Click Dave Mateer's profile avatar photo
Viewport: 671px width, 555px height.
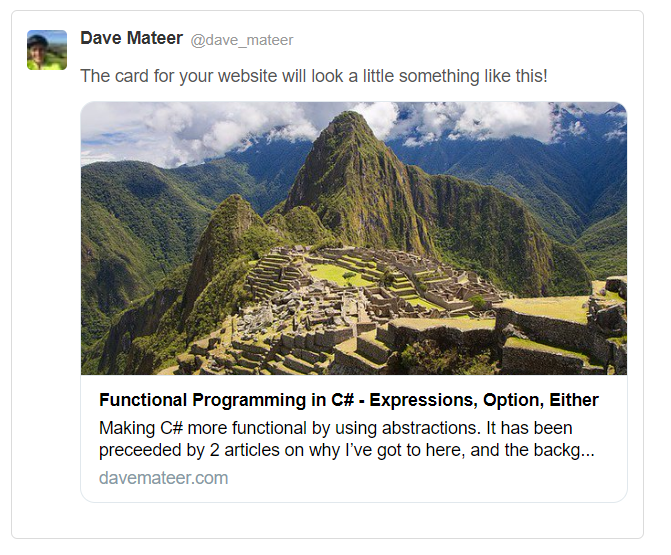(x=47, y=50)
